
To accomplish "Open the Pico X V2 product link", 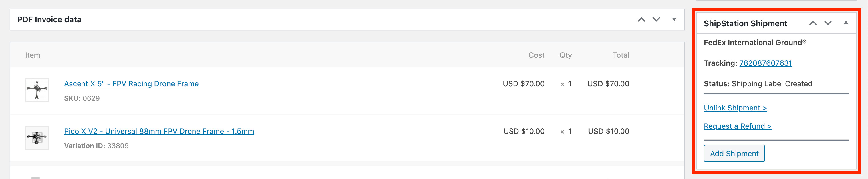I will pos(159,131).
